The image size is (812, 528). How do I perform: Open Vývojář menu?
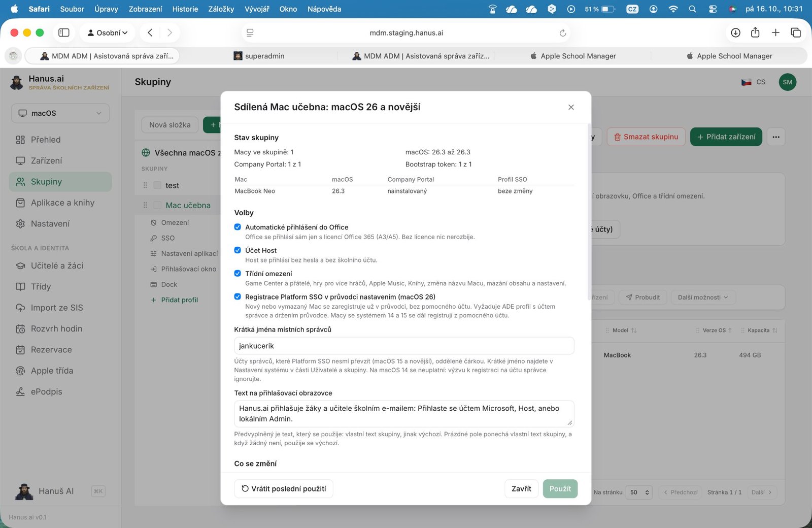point(257,9)
